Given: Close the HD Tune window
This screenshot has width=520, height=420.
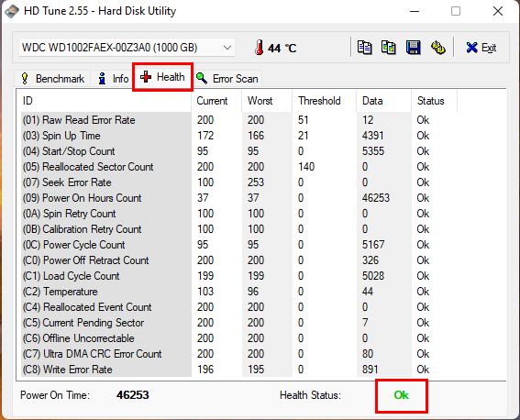Looking at the screenshot, I should coord(498,11).
